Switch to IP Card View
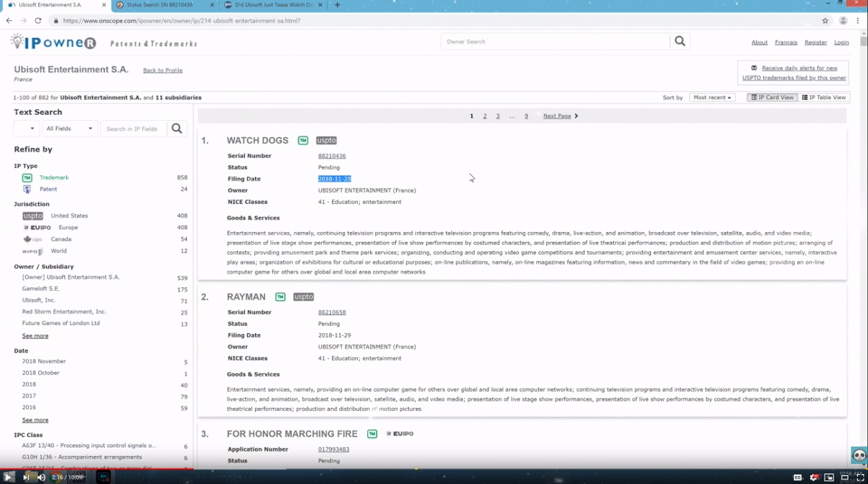The image size is (868, 484). (772, 98)
